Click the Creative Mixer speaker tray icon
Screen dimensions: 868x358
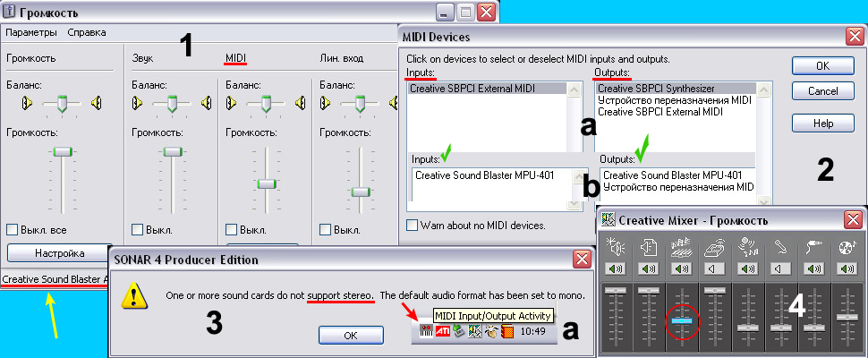pyautogui.click(x=474, y=332)
